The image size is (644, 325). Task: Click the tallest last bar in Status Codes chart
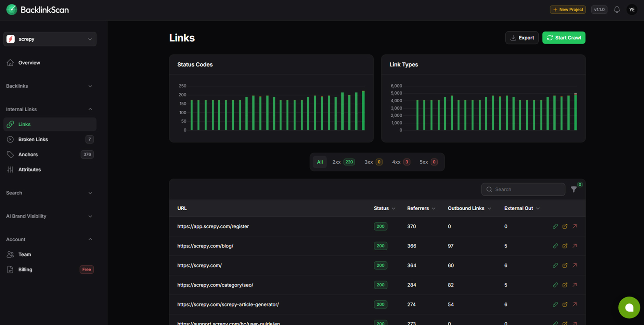tap(363, 110)
